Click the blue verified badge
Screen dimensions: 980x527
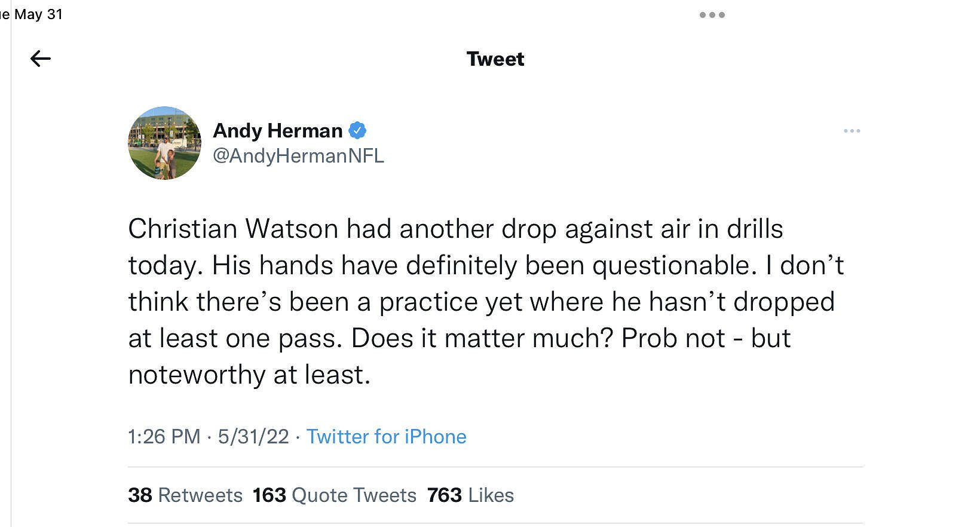(357, 130)
